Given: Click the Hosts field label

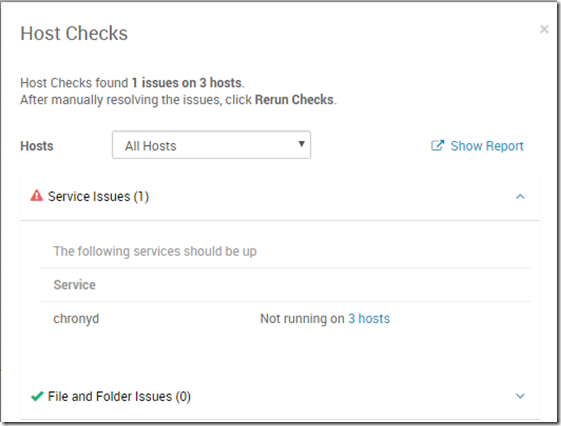Looking at the screenshot, I should pos(37,146).
